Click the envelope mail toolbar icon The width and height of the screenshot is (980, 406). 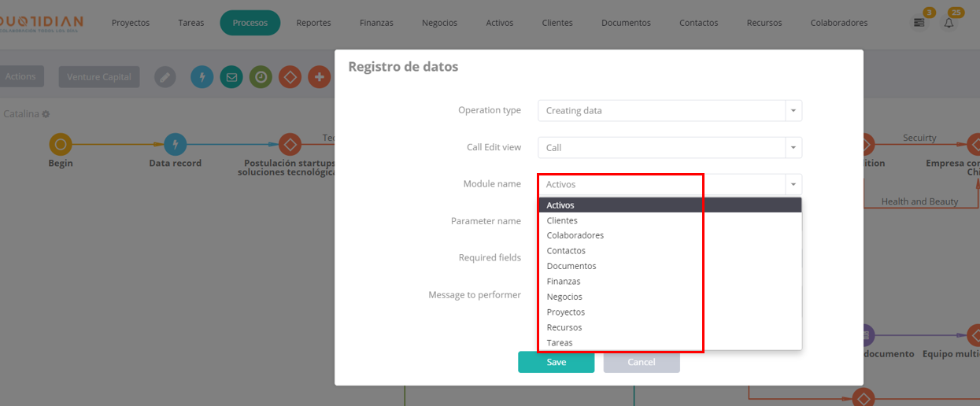coord(231,76)
